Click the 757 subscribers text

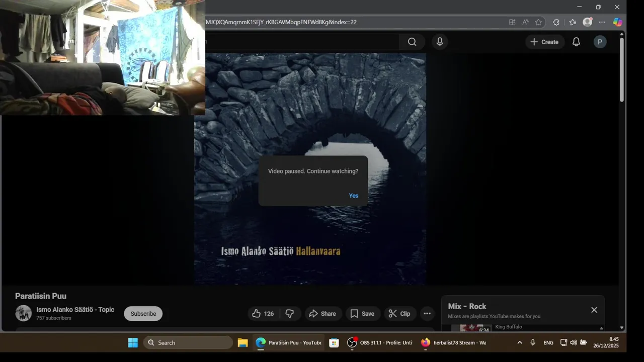[54, 318]
